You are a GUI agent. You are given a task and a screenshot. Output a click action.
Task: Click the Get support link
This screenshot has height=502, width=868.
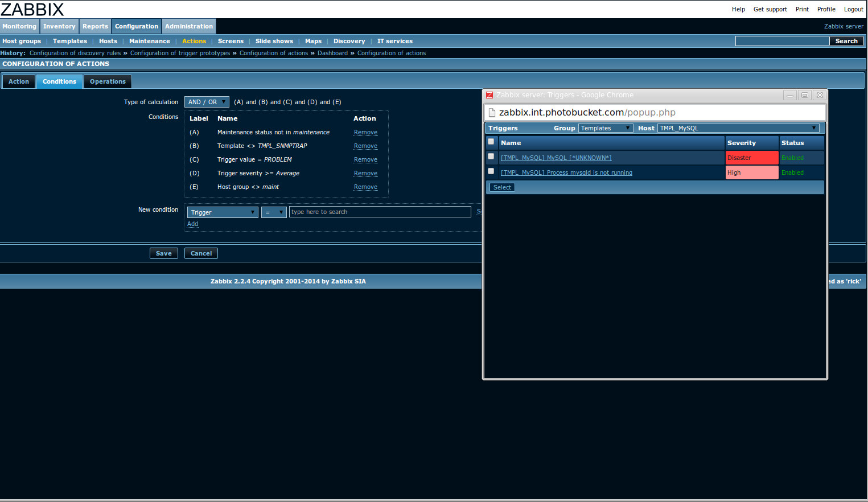pyautogui.click(x=770, y=9)
